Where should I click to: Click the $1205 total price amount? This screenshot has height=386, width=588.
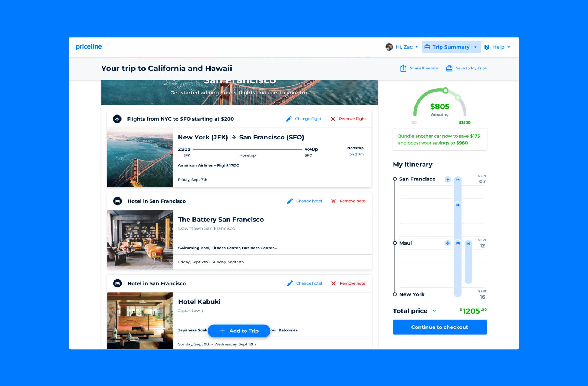473,311
